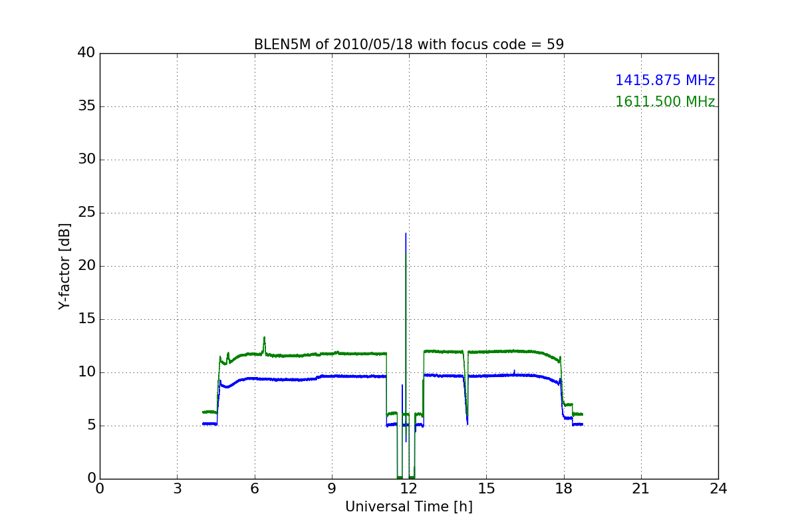Click the y-axis tick label 40
This screenshot has height=532, width=798.
click(x=88, y=53)
